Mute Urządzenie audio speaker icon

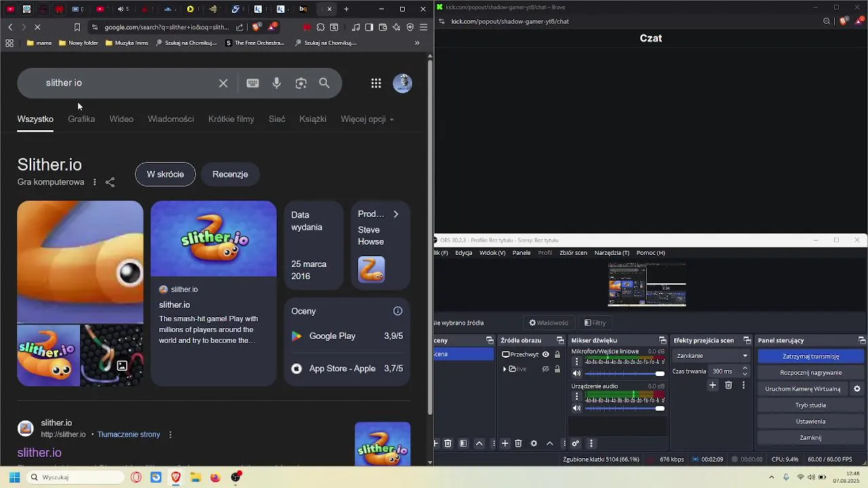tap(577, 408)
